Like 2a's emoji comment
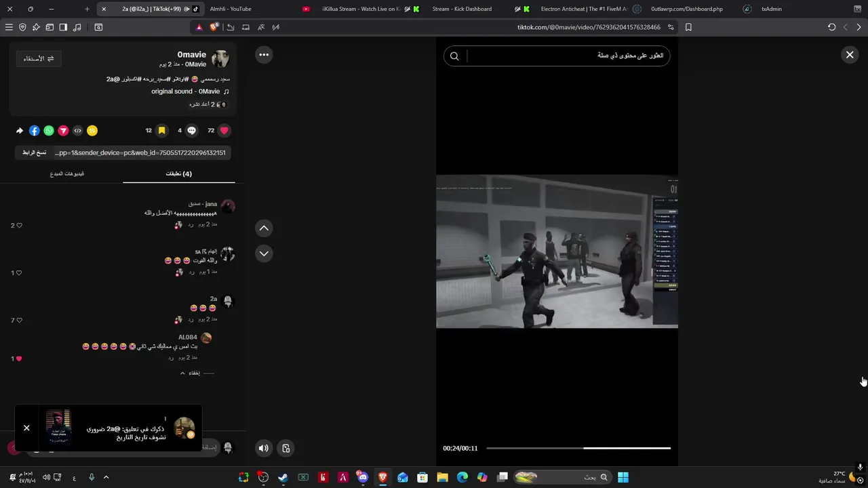The height and width of the screenshot is (488, 868). 19,320
